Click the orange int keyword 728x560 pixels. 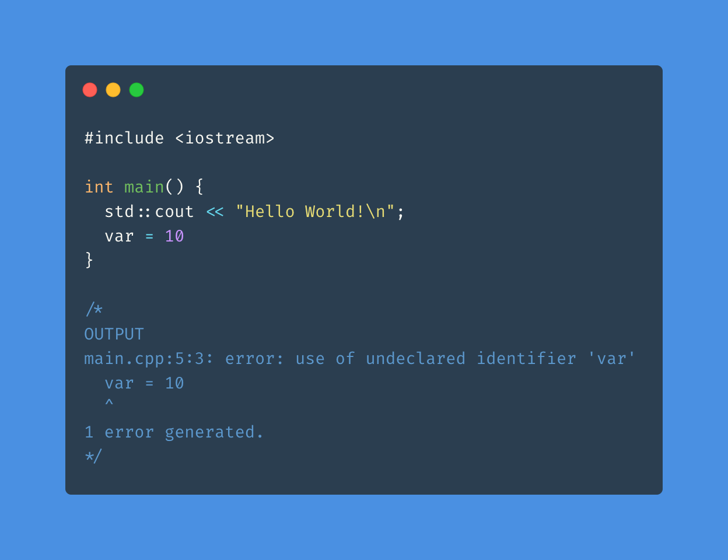point(99,187)
